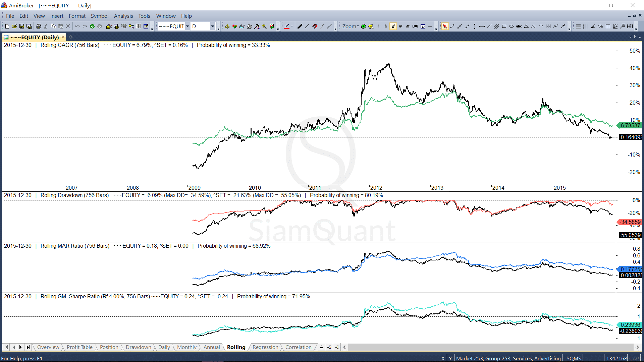644x362 pixels.
Task: Open the Correlation sheet tab
Action: coord(298,347)
